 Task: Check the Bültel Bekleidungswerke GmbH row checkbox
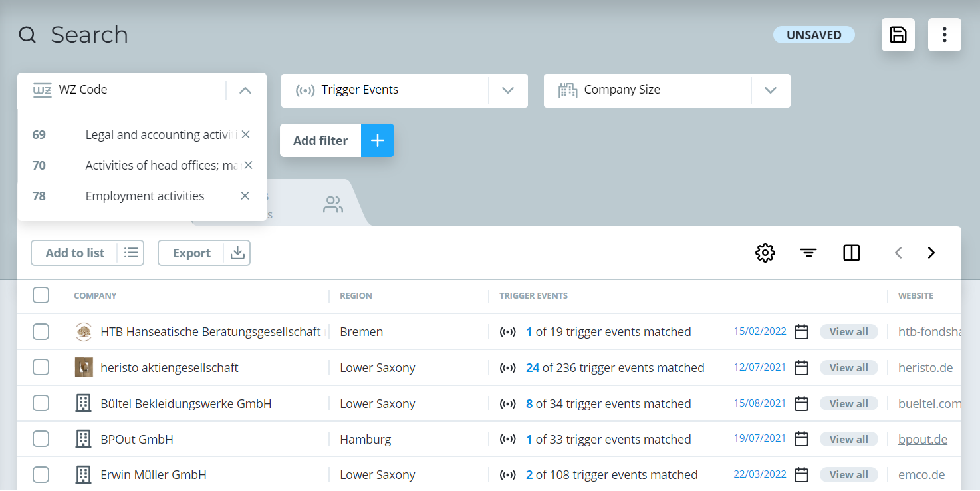coord(41,403)
